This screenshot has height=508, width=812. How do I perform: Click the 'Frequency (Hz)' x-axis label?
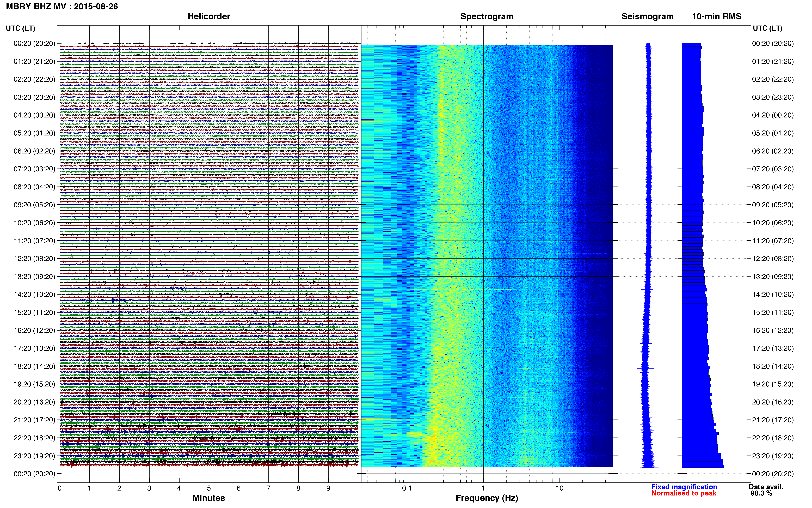(487, 498)
